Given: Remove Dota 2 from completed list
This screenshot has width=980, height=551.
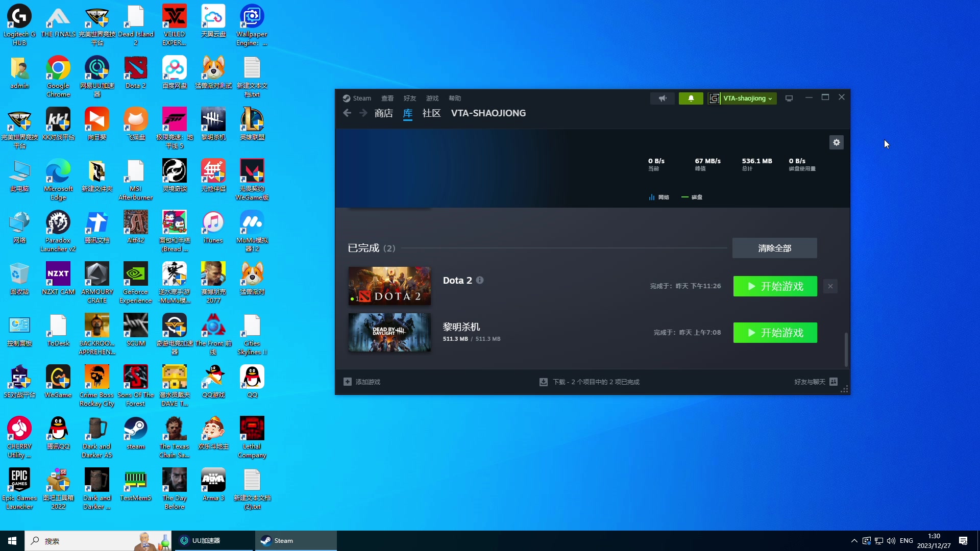Looking at the screenshot, I should (x=830, y=286).
